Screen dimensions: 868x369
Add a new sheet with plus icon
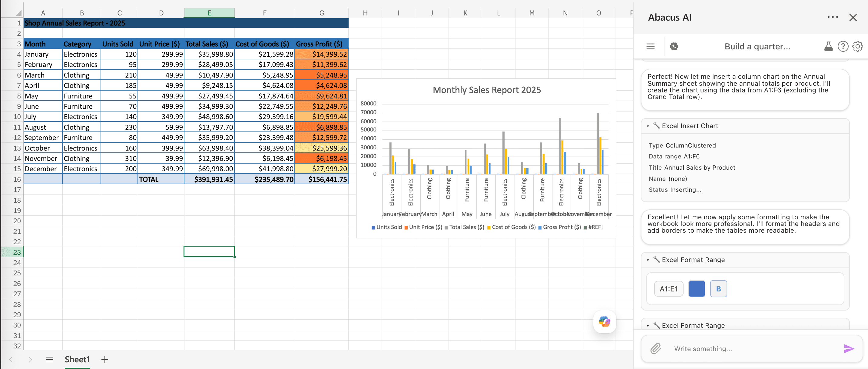point(105,360)
